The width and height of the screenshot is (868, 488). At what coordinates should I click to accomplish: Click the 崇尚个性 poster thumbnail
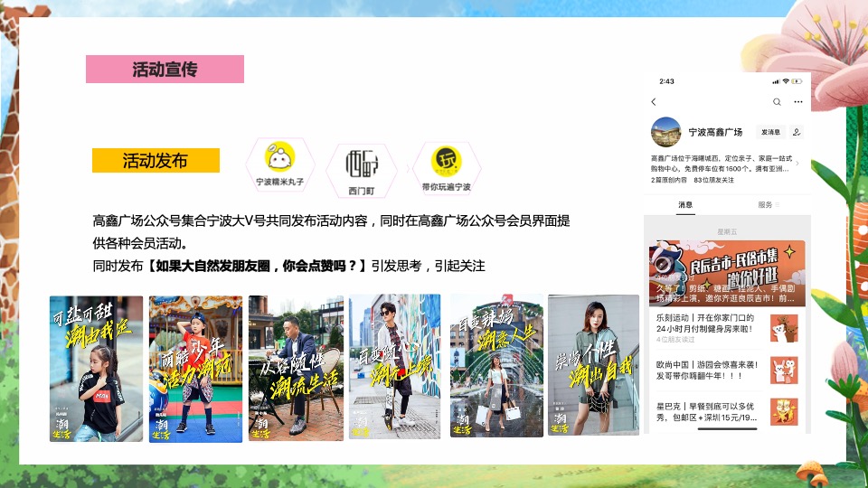(593, 367)
